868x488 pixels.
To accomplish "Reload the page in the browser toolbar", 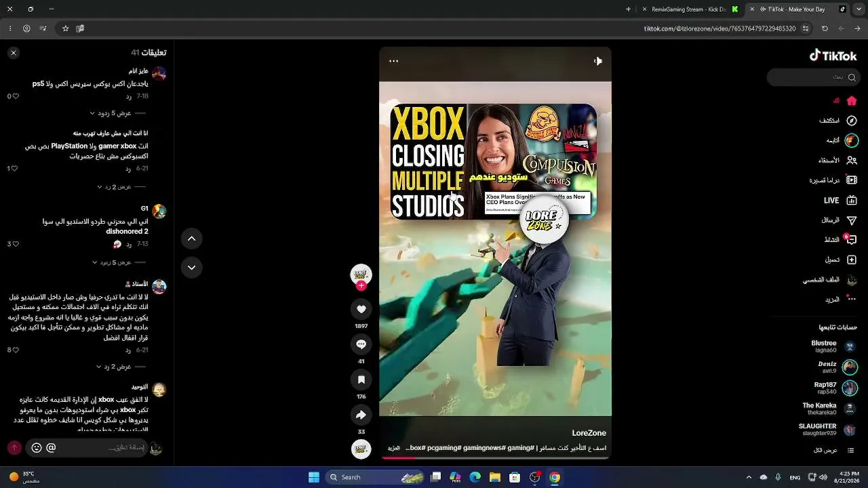I will coord(825,28).
